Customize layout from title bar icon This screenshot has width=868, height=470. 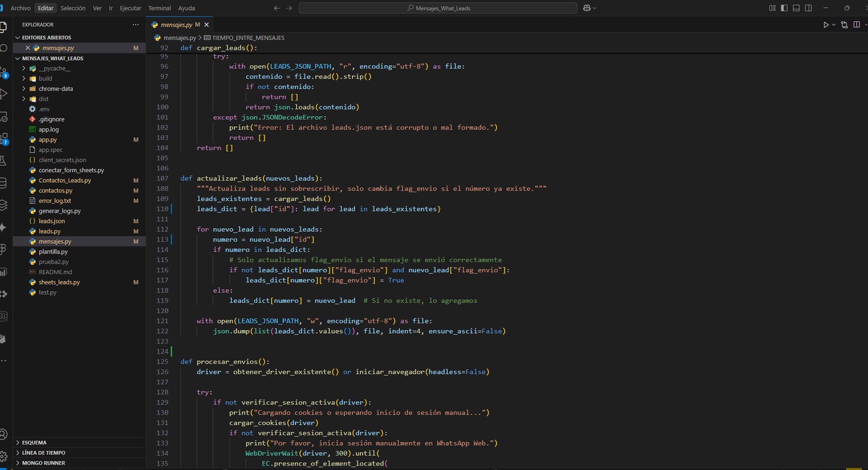coord(773,8)
